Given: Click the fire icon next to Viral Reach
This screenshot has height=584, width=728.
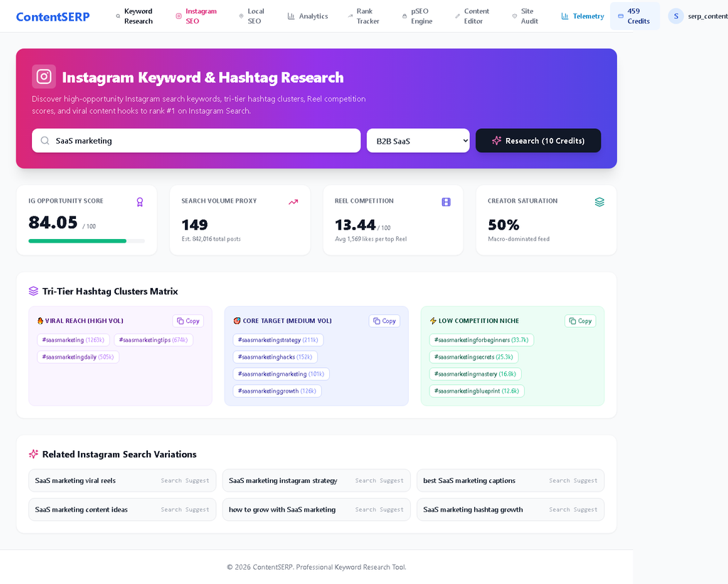Looking at the screenshot, I should [x=40, y=321].
